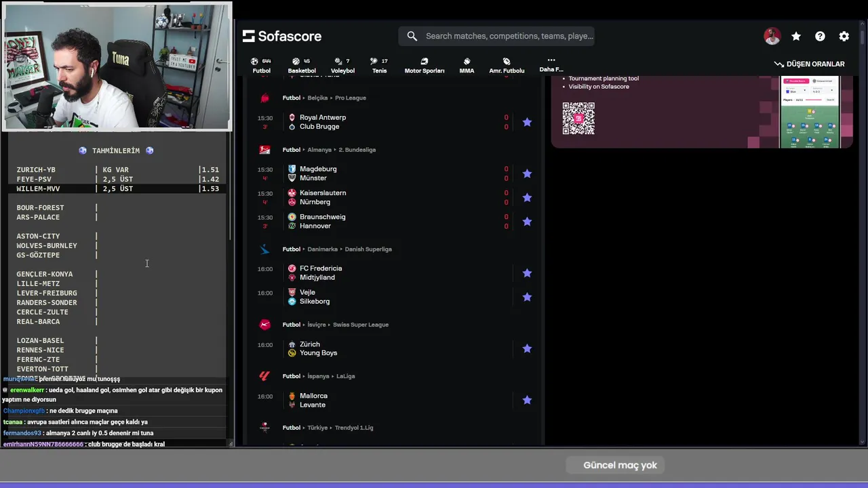
Task: Click the ZURICH-YB prediction row
Action: (x=118, y=170)
